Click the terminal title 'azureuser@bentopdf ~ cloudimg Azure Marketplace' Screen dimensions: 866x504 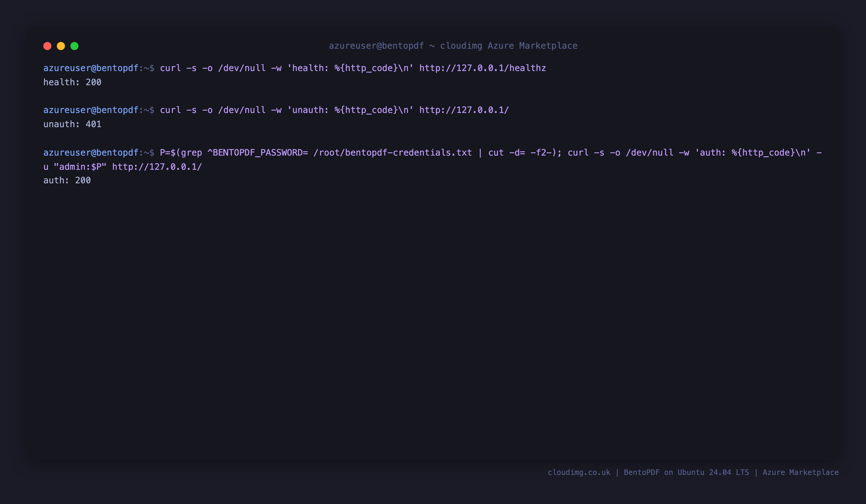tap(453, 46)
